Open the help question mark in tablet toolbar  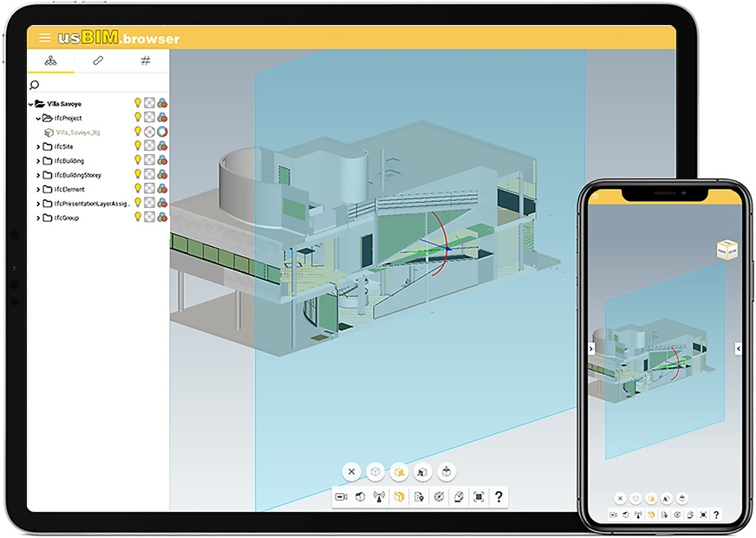click(499, 496)
